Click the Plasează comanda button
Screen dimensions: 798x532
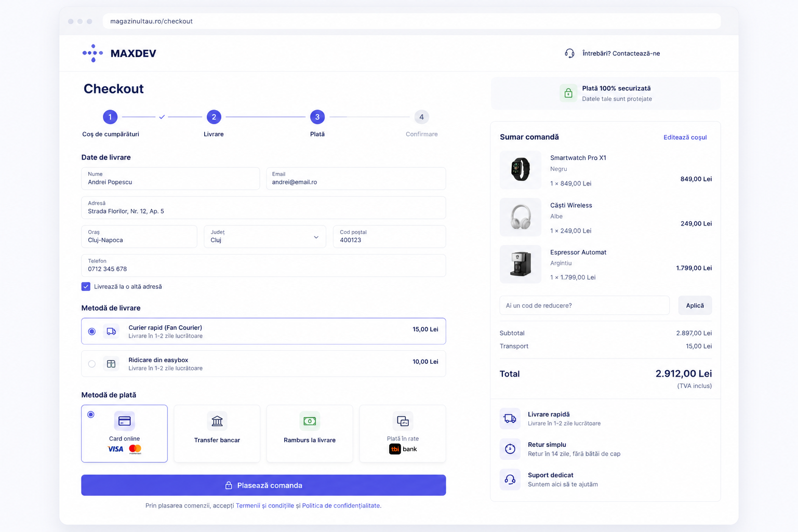point(263,485)
